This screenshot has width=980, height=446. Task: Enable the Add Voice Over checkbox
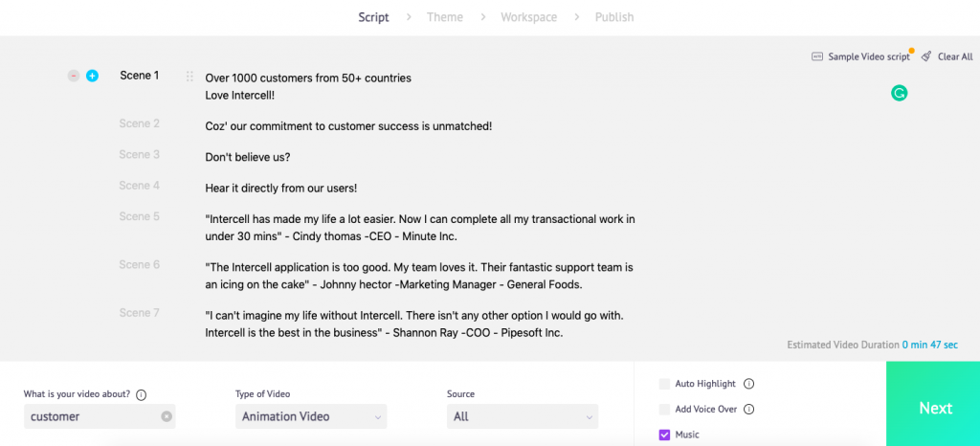point(664,409)
